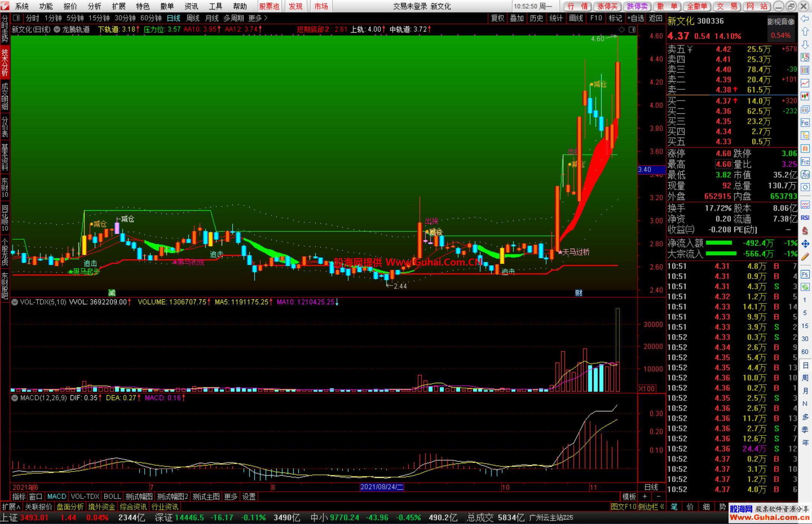Expand 更多 period options in top toolbar
This screenshot has width=812, height=524.
[x=258, y=18]
